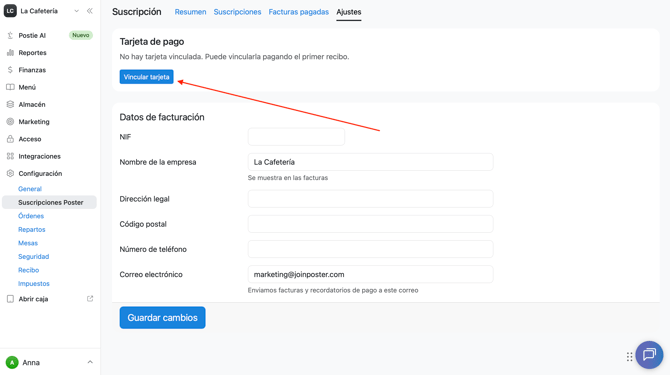The height and width of the screenshot is (375, 670).
Task: Open the Abrir caja register icon
Action: click(10, 299)
